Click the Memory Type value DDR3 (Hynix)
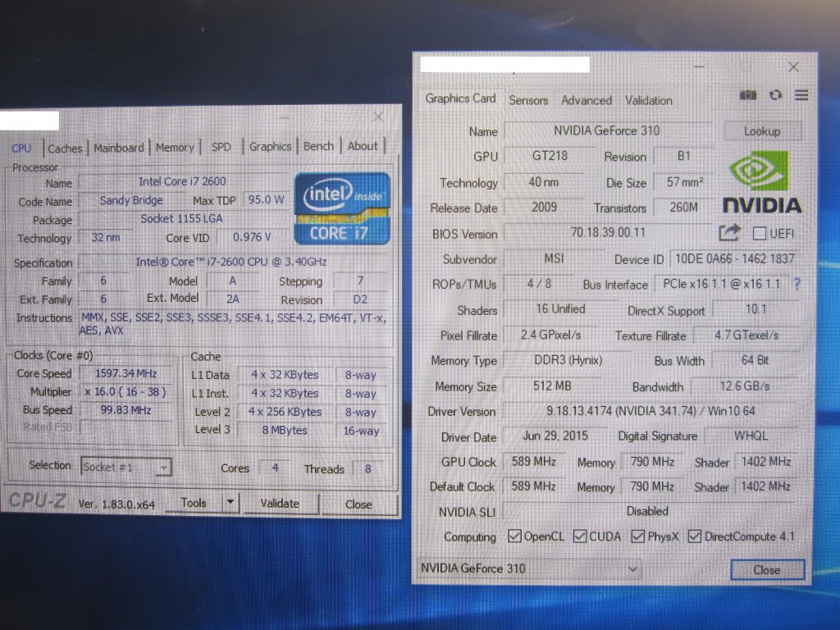 [568, 360]
